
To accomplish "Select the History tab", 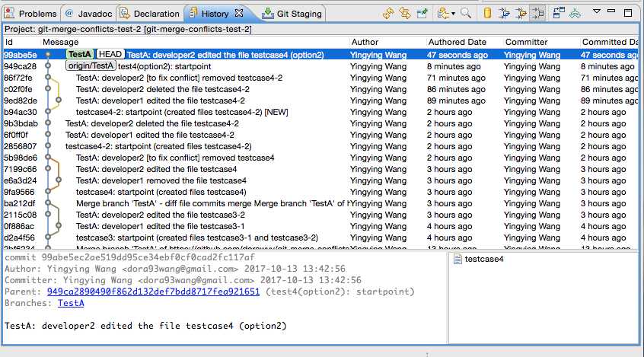I will tap(215, 14).
